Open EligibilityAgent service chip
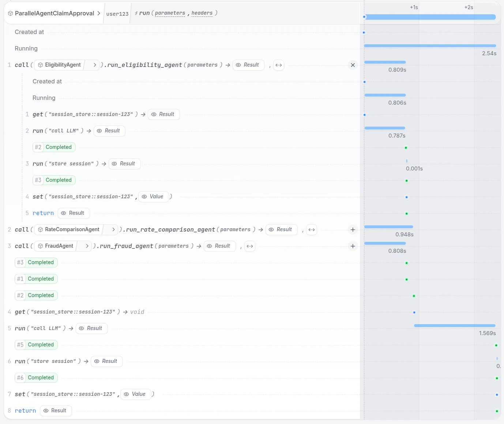The height and width of the screenshot is (424, 504). 60,65
